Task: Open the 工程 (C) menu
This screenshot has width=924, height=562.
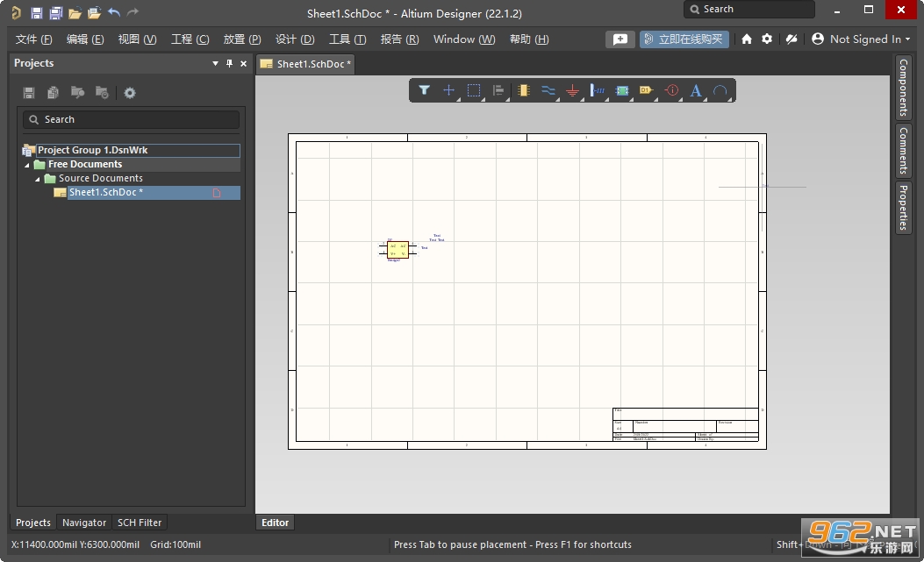Action: point(190,39)
